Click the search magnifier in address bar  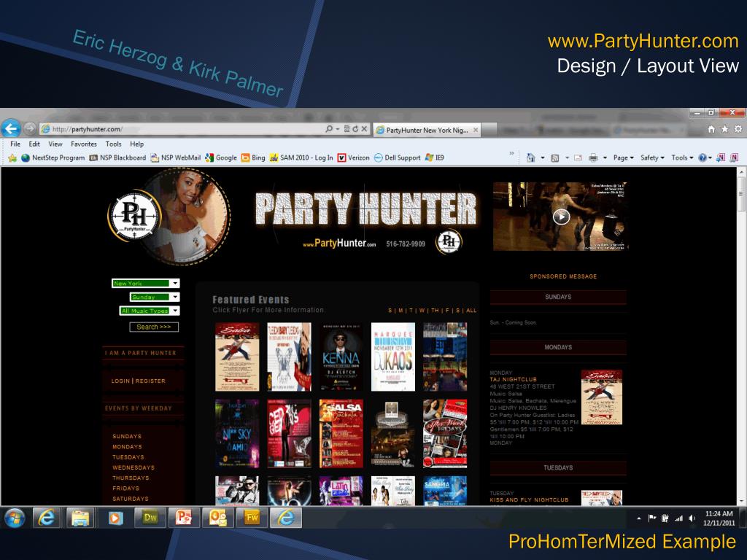329,129
